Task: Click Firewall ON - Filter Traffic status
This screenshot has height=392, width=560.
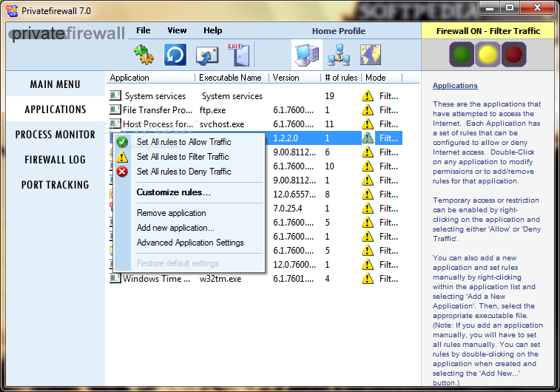Action: pos(488,31)
